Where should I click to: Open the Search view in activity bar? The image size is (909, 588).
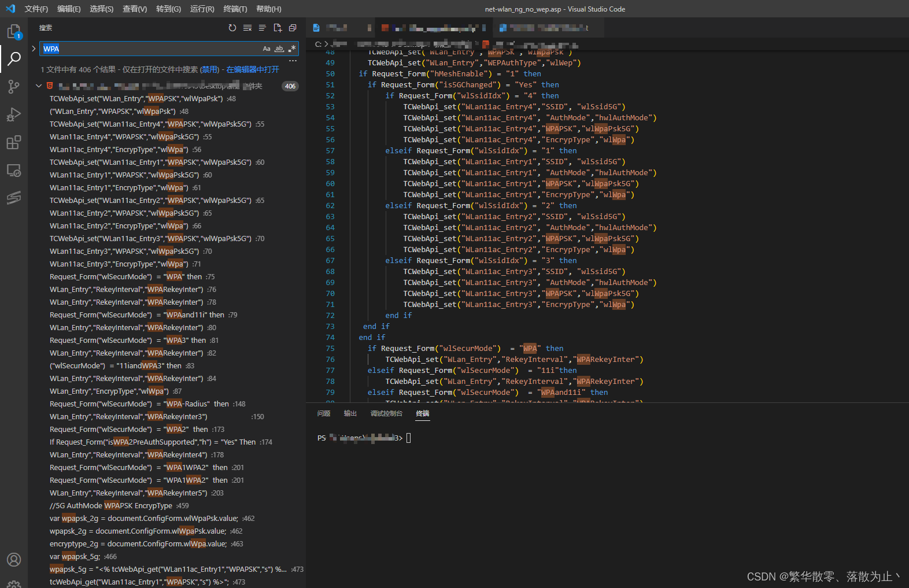pyautogui.click(x=14, y=58)
